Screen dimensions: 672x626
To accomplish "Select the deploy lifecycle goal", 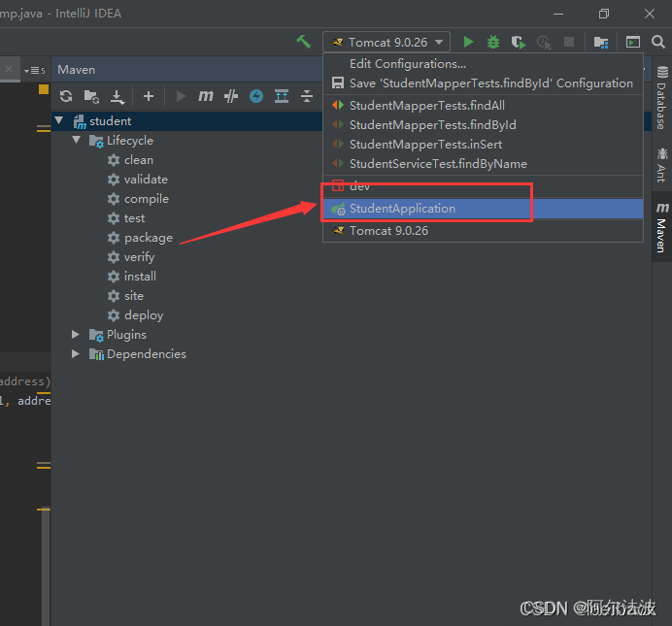I will point(144,315).
